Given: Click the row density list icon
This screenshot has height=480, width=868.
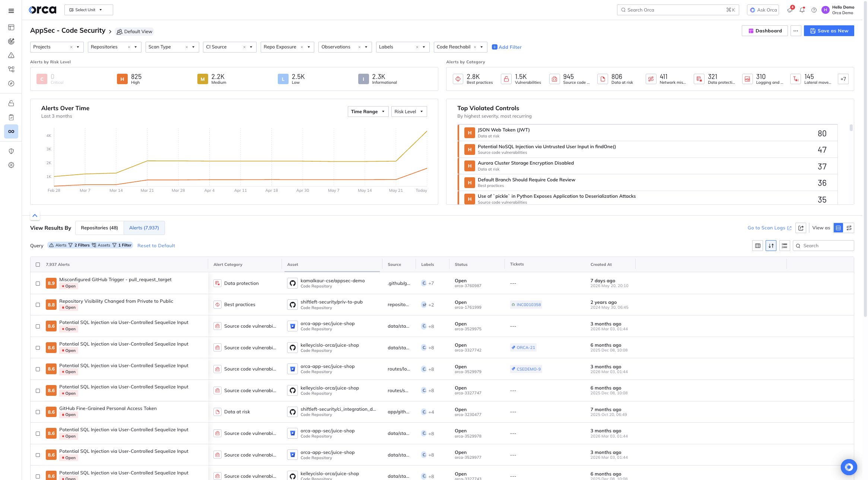Looking at the screenshot, I should 785,246.
